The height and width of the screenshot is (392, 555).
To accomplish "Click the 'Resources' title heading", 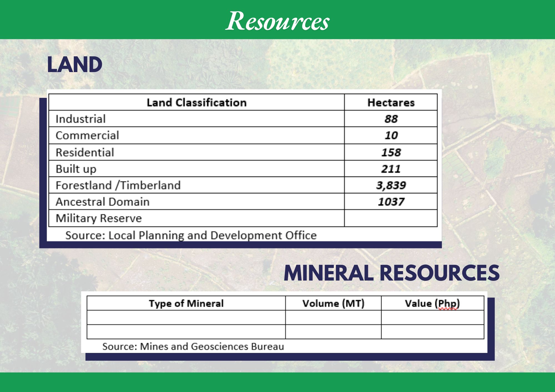I will [x=277, y=21].
